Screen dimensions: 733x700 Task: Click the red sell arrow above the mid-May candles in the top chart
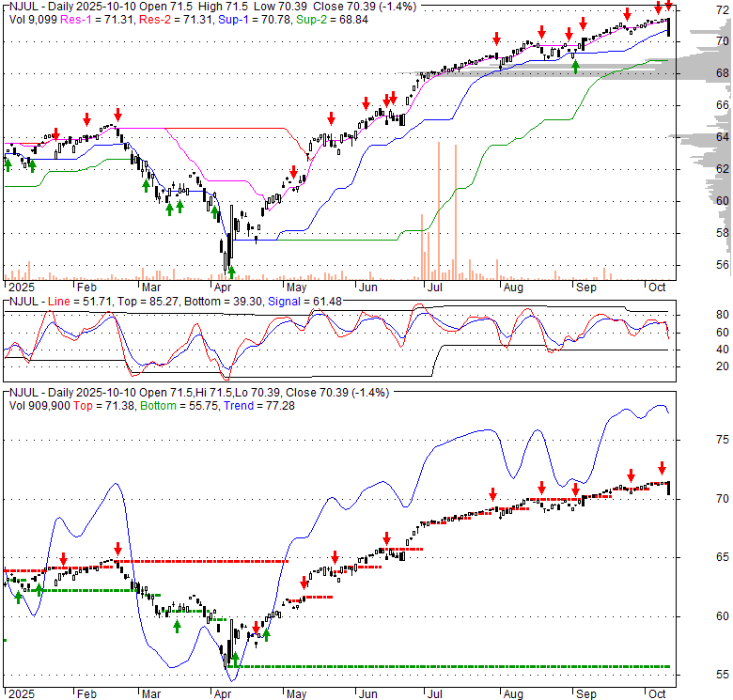point(331,118)
